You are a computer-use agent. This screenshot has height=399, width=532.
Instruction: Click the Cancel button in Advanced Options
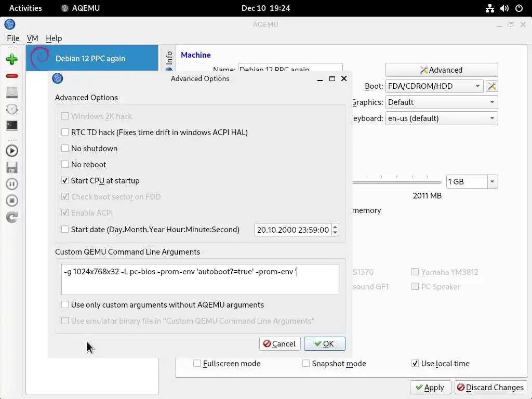[280, 344]
